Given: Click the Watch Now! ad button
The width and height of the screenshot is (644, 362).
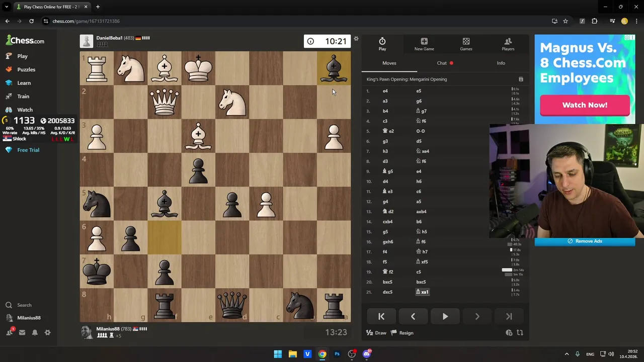Looking at the screenshot, I should click(x=585, y=105).
